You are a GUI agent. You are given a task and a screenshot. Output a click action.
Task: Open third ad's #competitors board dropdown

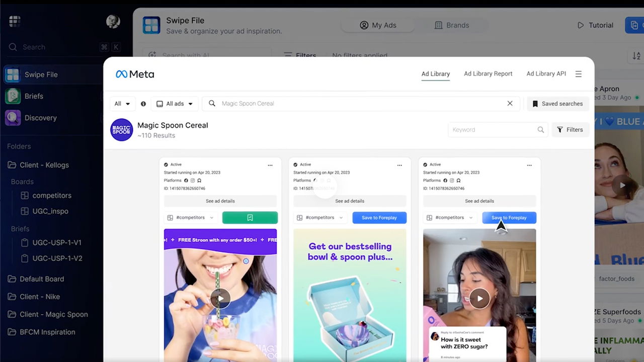click(x=450, y=218)
